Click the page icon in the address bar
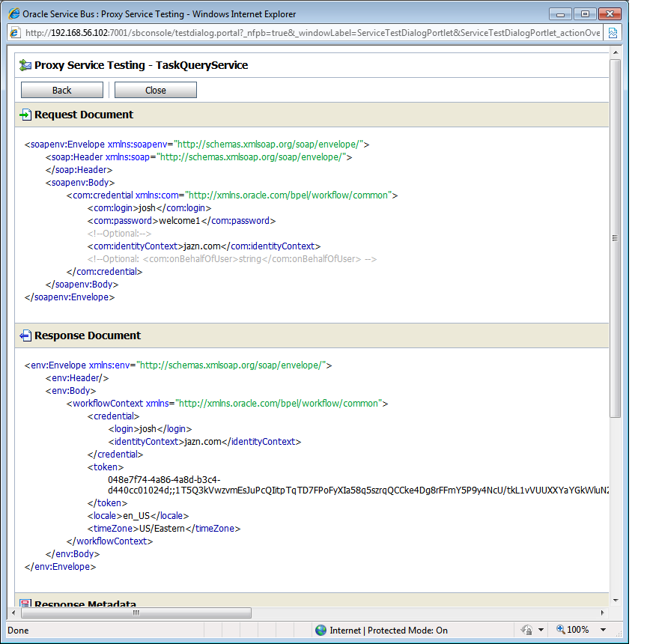 [x=14, y=33]
